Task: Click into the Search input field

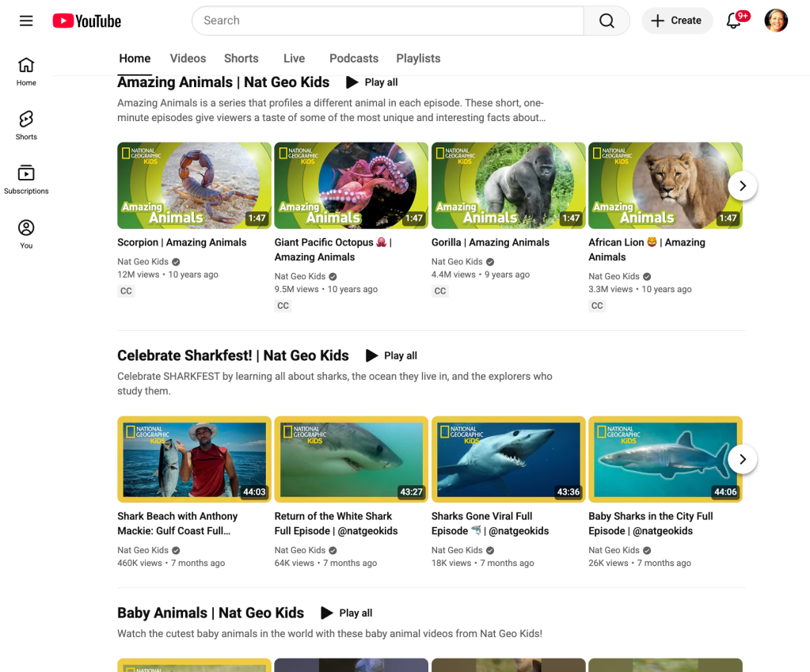Action: coord(388,21)
